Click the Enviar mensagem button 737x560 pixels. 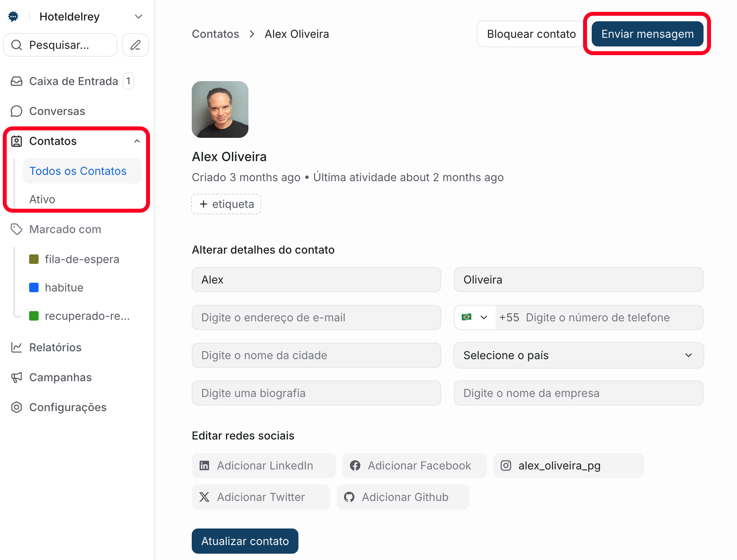pyautogui.click(x=647, y=34)
